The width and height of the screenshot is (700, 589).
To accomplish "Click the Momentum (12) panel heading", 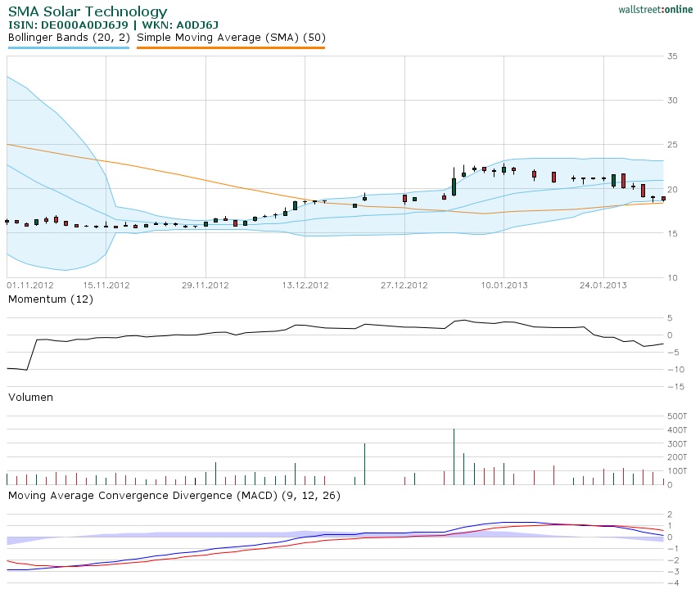I will point(51,299).
